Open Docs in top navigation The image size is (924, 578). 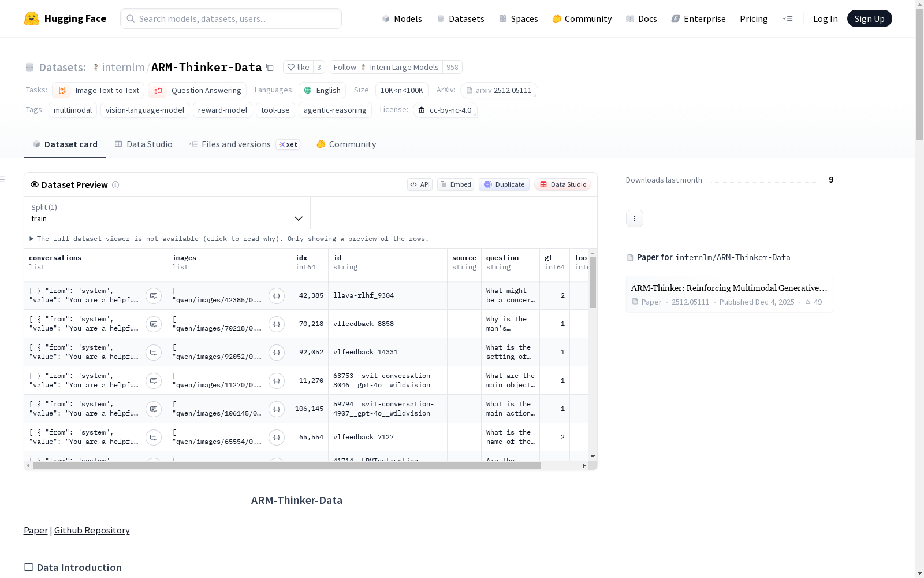click(642, 18)
